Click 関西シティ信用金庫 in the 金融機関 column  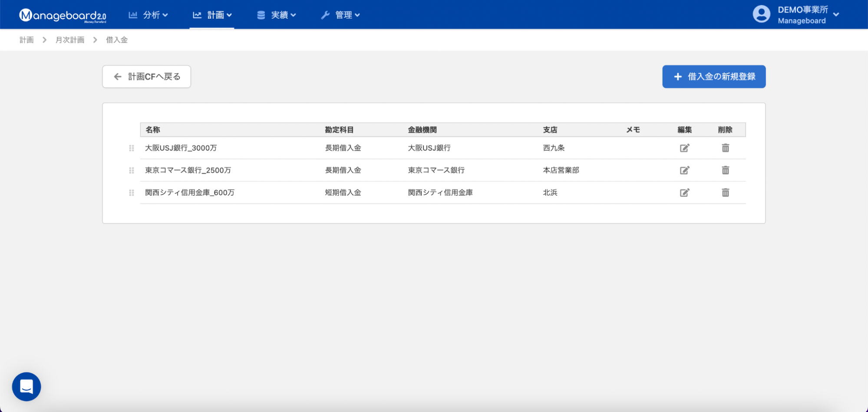point(440,192)
